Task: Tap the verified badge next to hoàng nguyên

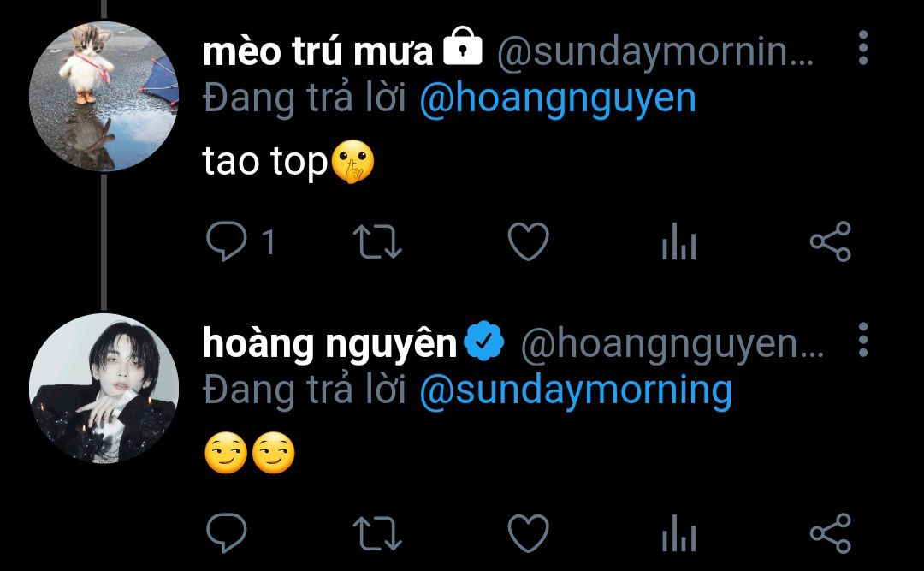Action: click(485, 344)
